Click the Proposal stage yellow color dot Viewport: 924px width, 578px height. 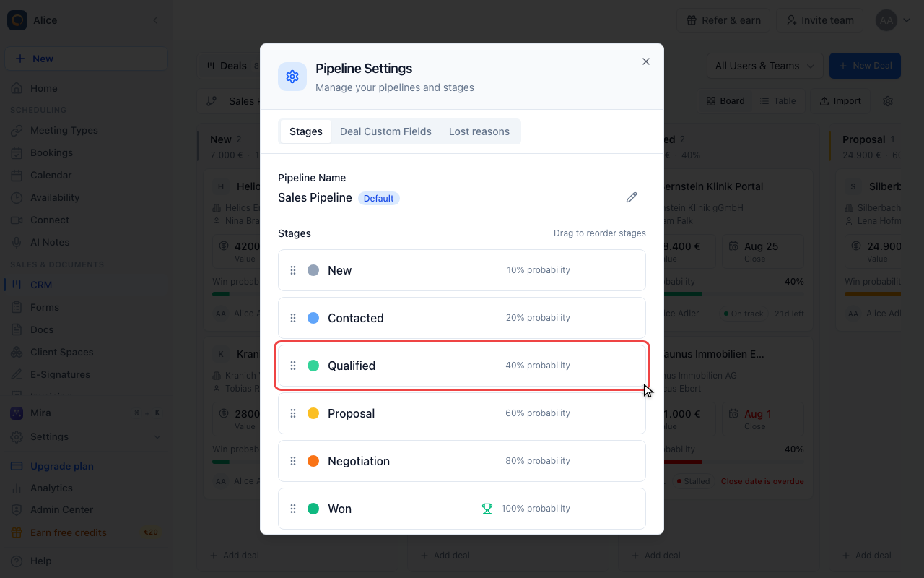pos(313,413)
